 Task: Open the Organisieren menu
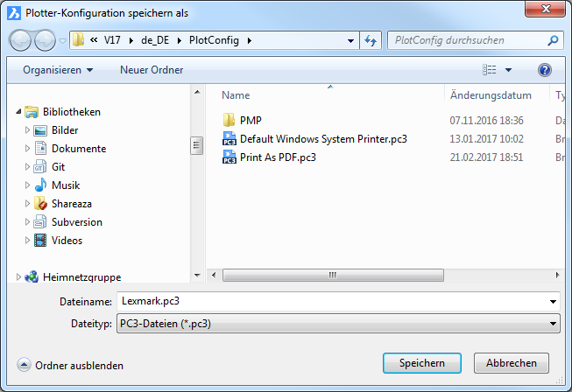[x=58, y=70]
